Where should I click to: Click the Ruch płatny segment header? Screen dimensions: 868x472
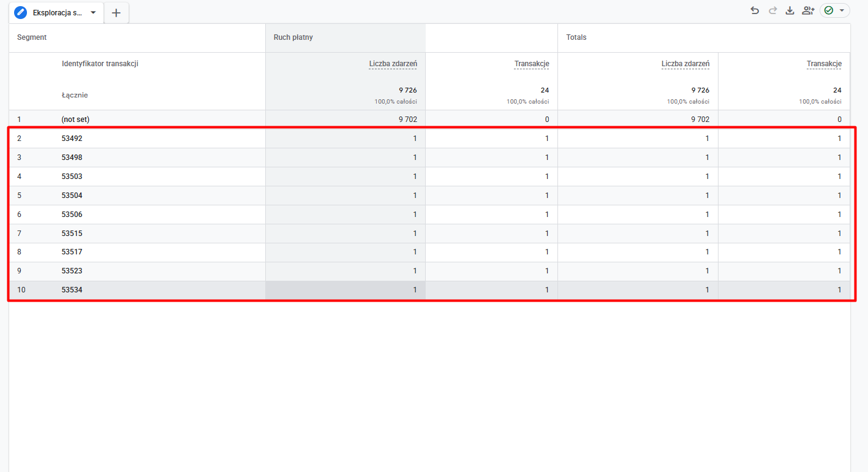[293, 37]
